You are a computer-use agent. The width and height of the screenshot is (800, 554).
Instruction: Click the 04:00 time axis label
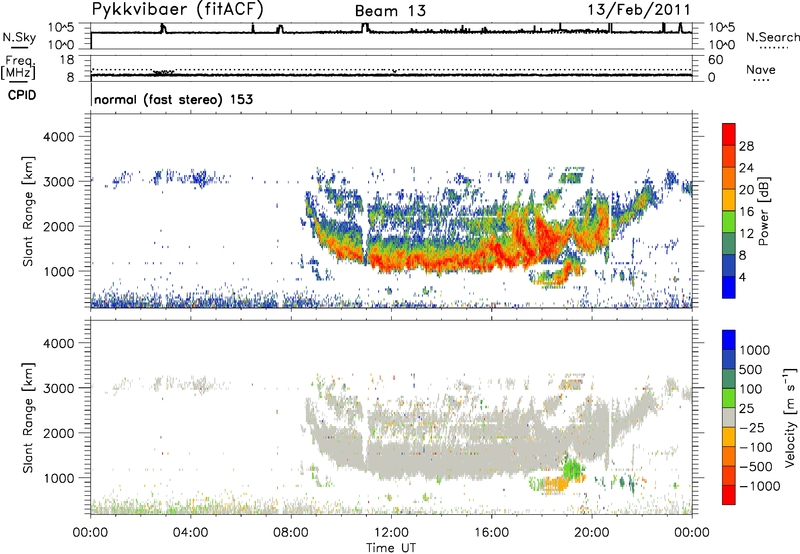190,533
